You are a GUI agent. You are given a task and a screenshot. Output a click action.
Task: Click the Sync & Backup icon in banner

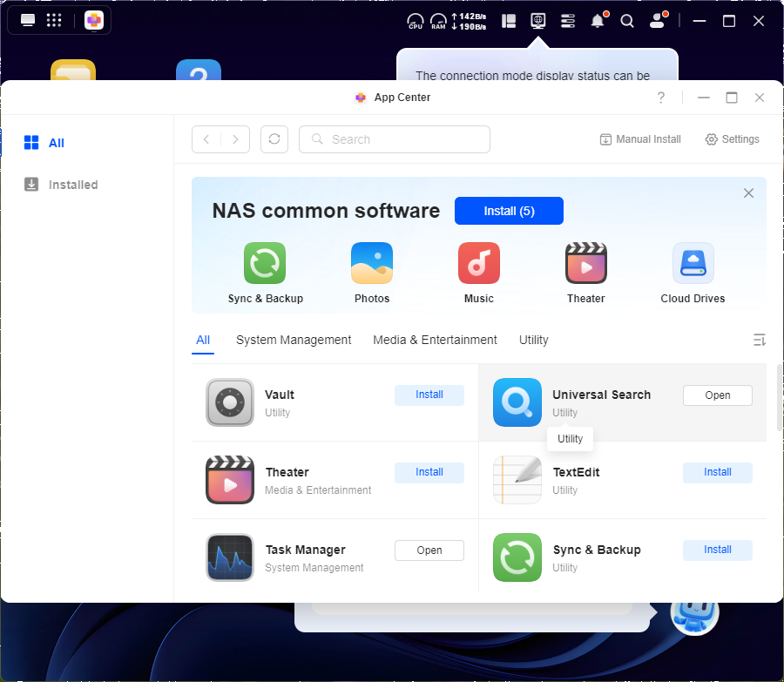(265, 263)
